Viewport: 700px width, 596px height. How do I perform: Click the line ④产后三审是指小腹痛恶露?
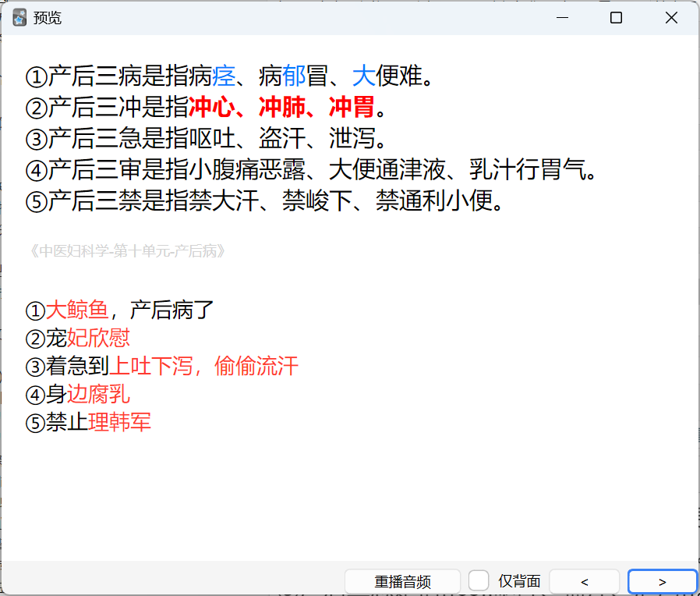click(x=311, y=169)
